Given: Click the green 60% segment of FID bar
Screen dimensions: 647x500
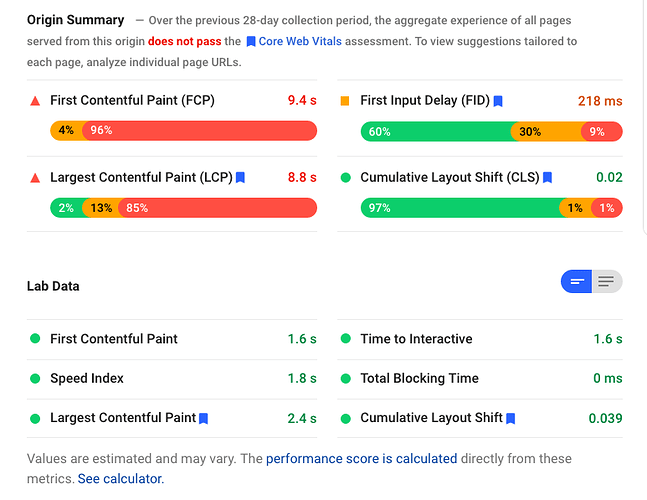Looking at the screenshot, I should (436, 132).
